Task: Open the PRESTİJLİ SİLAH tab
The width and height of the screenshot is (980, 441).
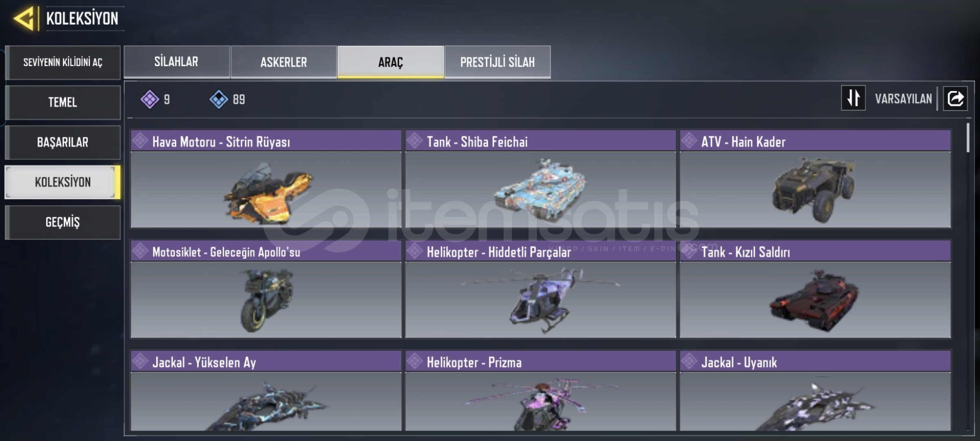Action: [497, 62]
